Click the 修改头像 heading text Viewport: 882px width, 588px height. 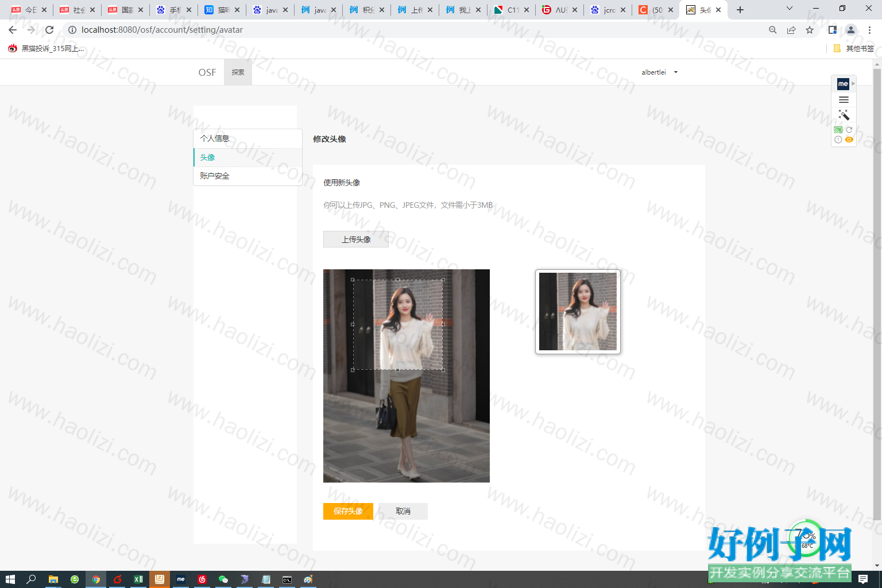330,139
